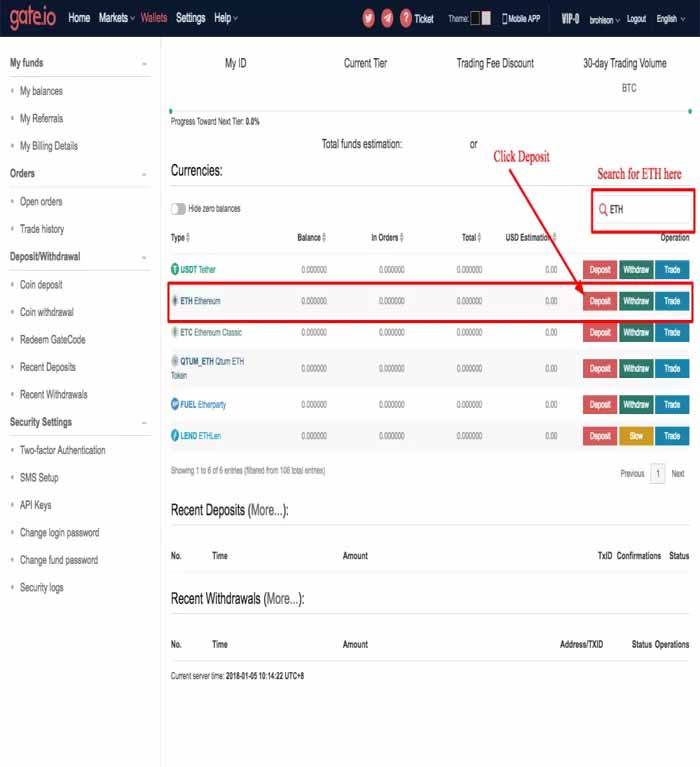Open Open orders in sidebar

41,202
